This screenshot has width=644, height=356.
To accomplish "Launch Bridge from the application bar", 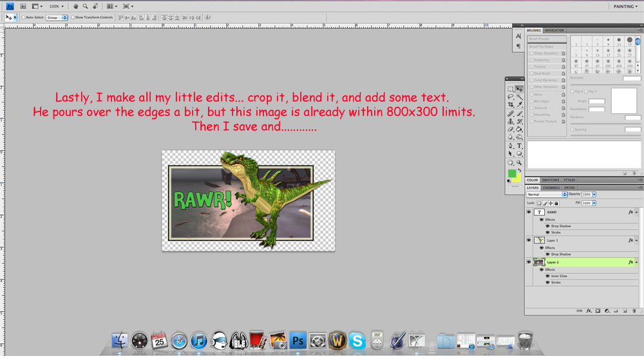I will [22, 6].
